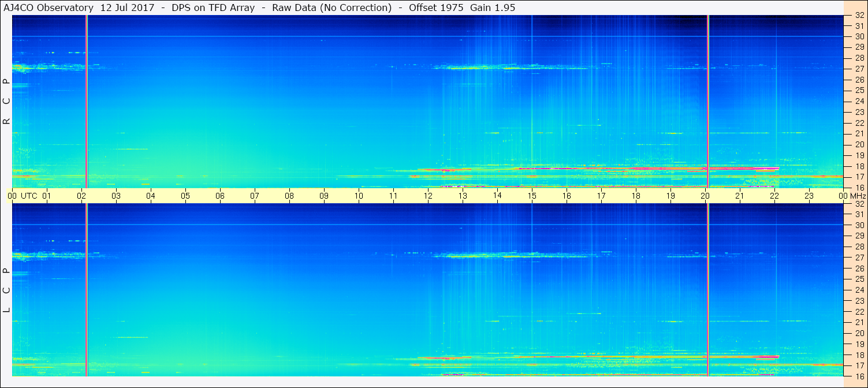The height and width of the screenshot is (388, 868).
Task: Click the 30 MHz tick of LCP panel
Action: click(859, 225)
